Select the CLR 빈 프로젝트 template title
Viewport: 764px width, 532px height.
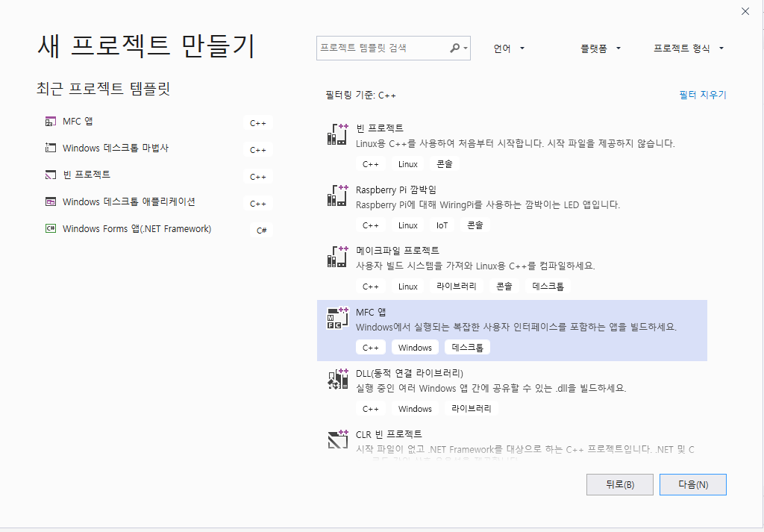(389, 434)
